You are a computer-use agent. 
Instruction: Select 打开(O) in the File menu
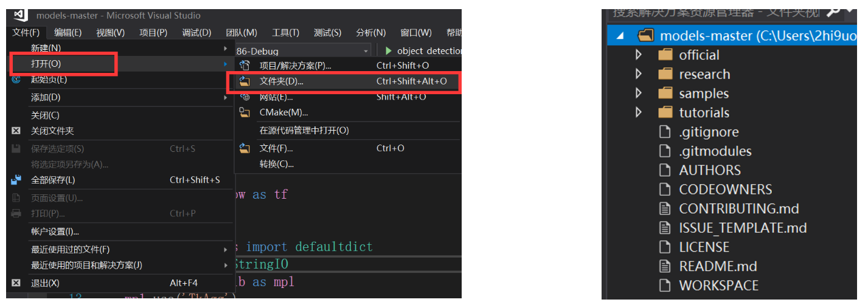(x=122, y=63)
